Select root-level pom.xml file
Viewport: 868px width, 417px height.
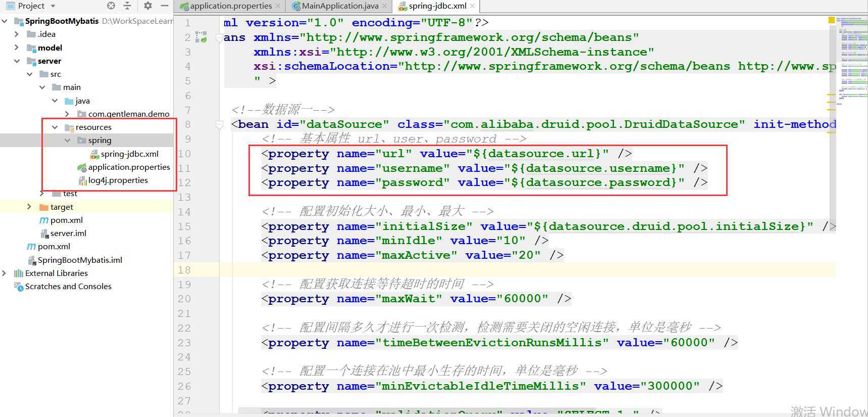(x=54, y=246)
